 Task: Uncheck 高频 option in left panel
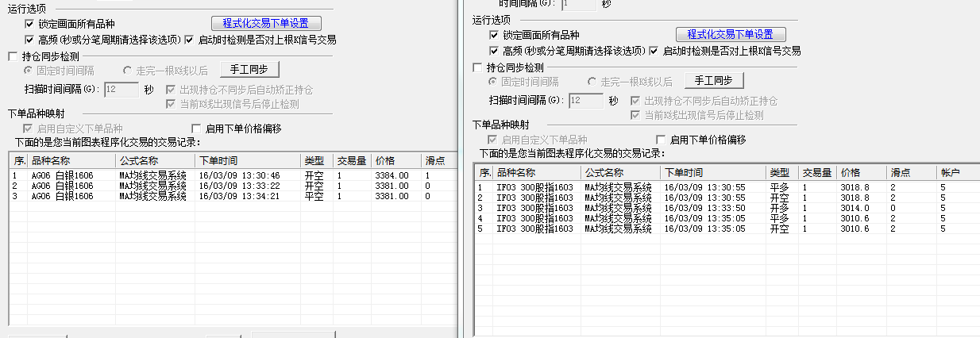coord(30,39)
